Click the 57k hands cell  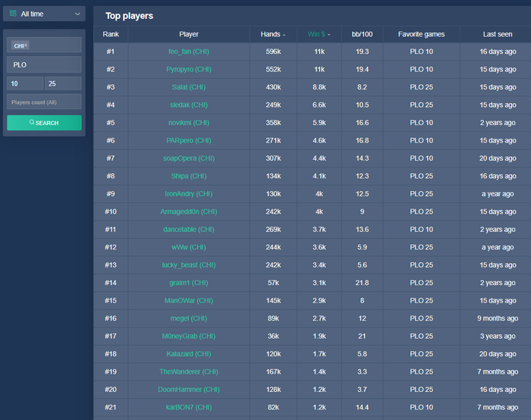pyautogui.click(x=273, y=283)
